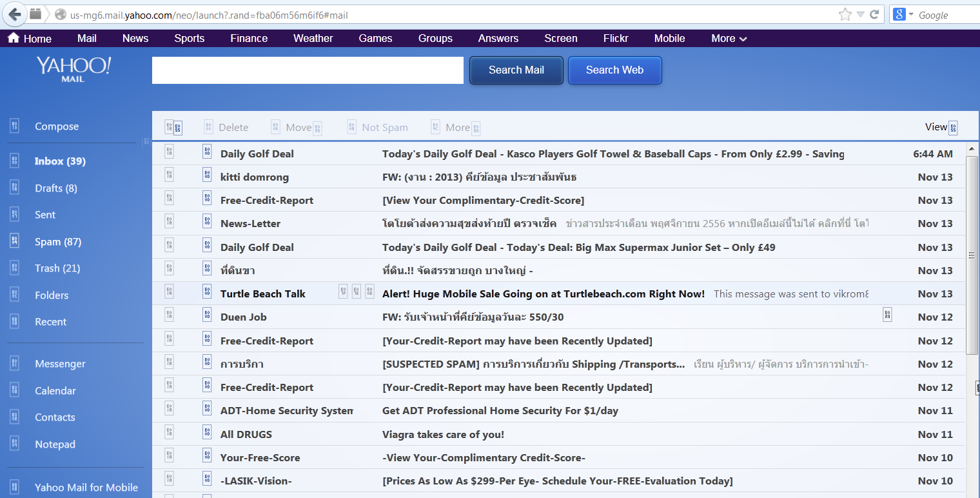Screen dimensions: 980x498
Task: Click attachment icon on Duen Job email
Action: [887, 315]
